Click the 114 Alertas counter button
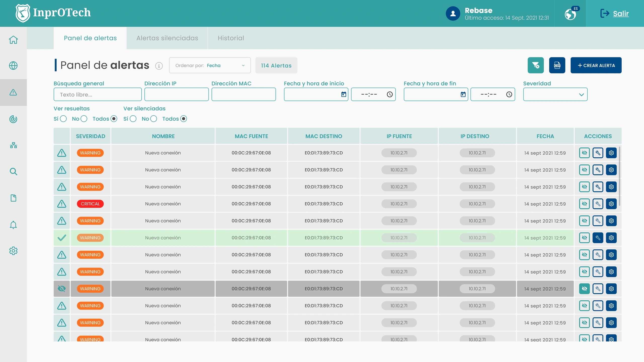This screenshot has width=644, height=362. [276, 65]
